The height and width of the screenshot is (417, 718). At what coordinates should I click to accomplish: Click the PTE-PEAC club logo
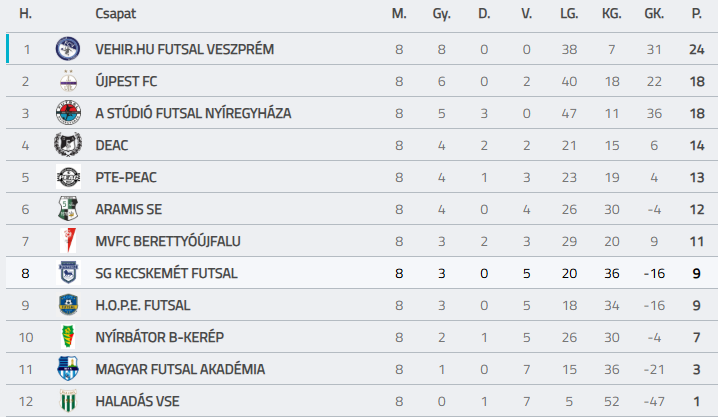pyautogui.click(x=67, y=177)
